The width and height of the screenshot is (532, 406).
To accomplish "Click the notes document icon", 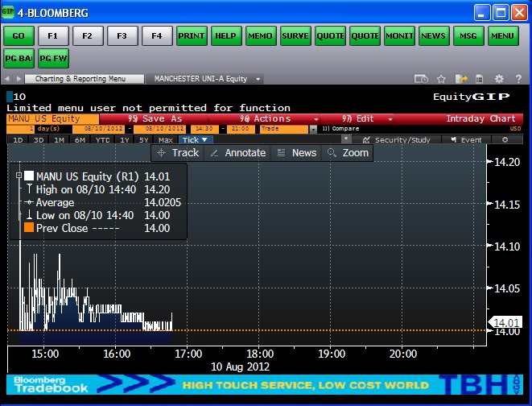I will tap(479, 79).
